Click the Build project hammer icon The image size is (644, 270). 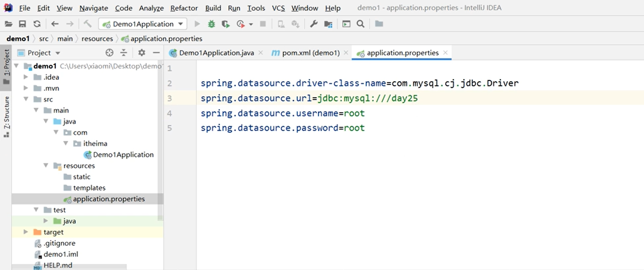coord(88,24)
